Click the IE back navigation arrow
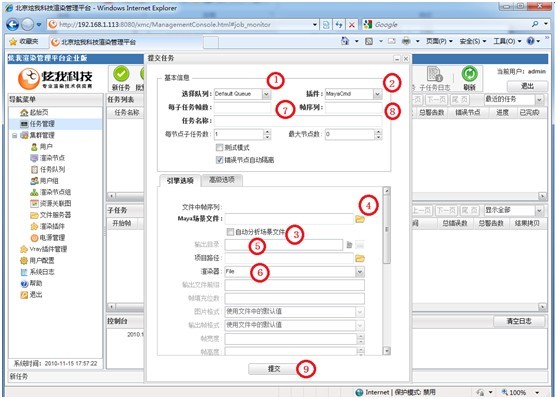This screenshot has width=557, height=399. [13, 25]
